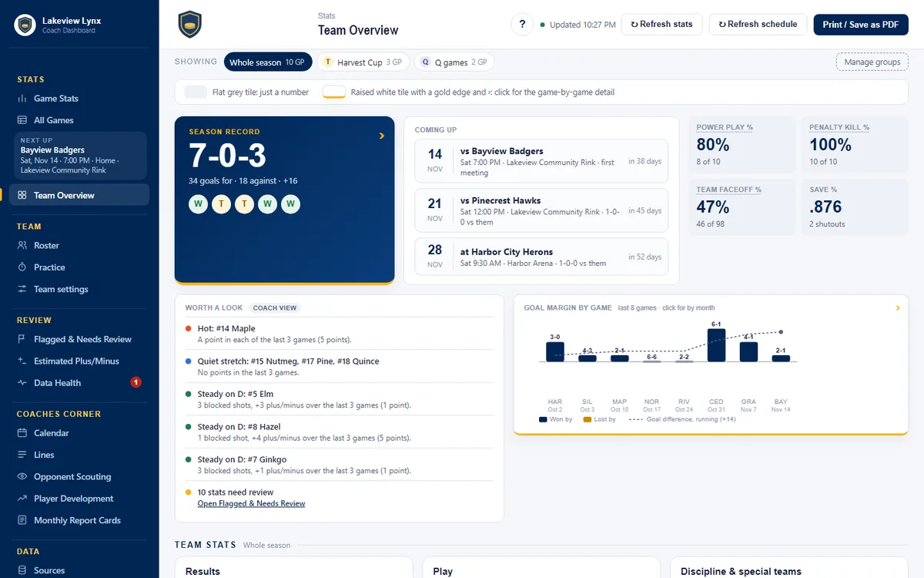
Task: Click the Player Development arrow icon
Action: click(x=22, y=499)
